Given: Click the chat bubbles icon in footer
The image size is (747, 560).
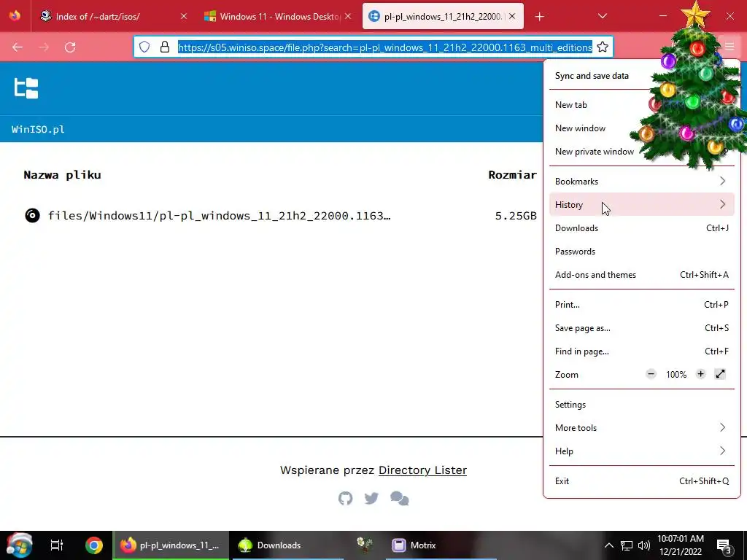Looking at the screenshot, I should 399,498.
